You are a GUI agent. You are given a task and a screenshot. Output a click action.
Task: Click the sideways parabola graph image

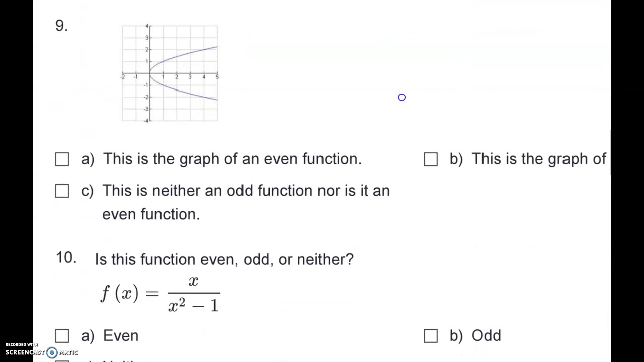[170, 73]
